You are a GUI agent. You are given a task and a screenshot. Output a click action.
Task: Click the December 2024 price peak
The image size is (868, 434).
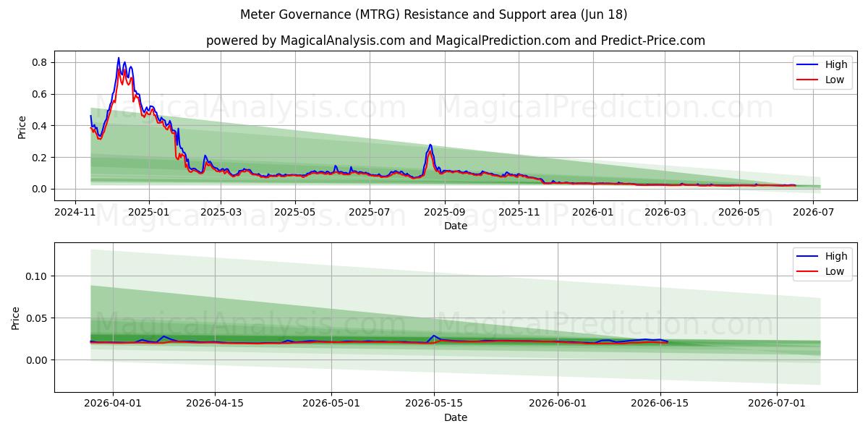[x=119, y=59]
